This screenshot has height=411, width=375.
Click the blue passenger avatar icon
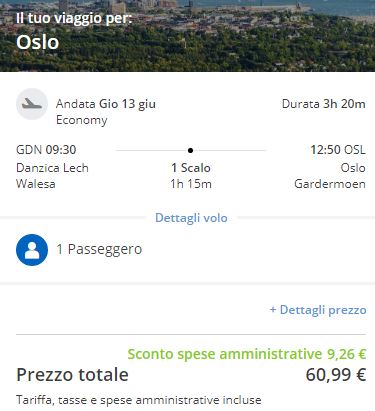pyautogui.click(x=32, y=250)
